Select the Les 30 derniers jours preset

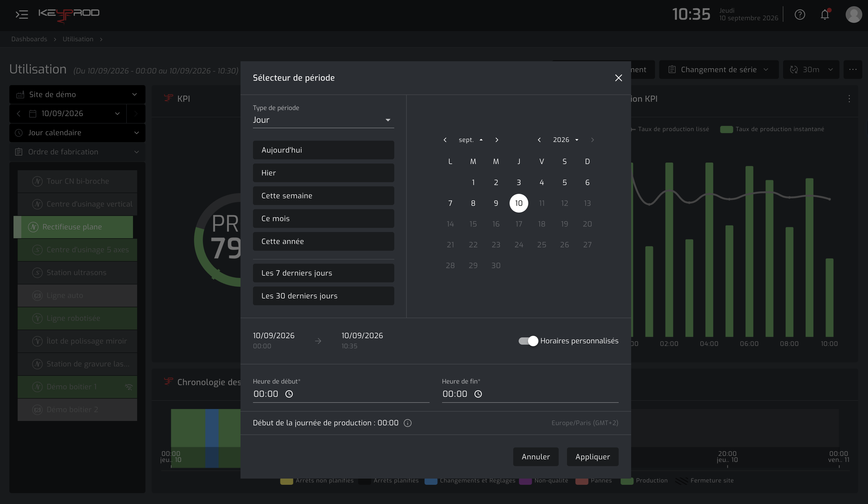coord(323,296)
